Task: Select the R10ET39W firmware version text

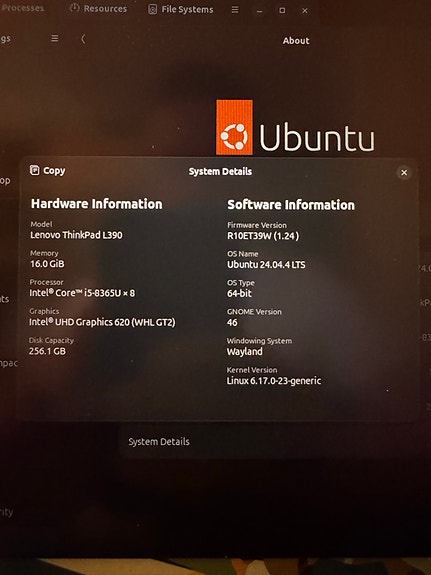Action: tap(263, 236)
